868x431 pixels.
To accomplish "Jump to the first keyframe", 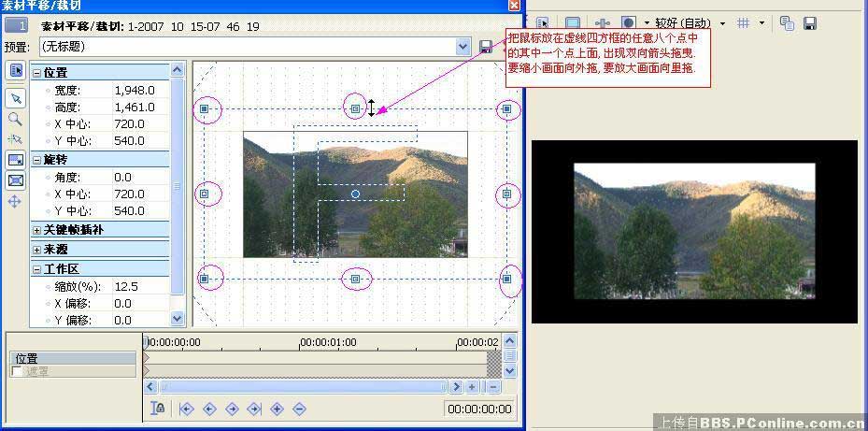I will (x=187, y=409).
